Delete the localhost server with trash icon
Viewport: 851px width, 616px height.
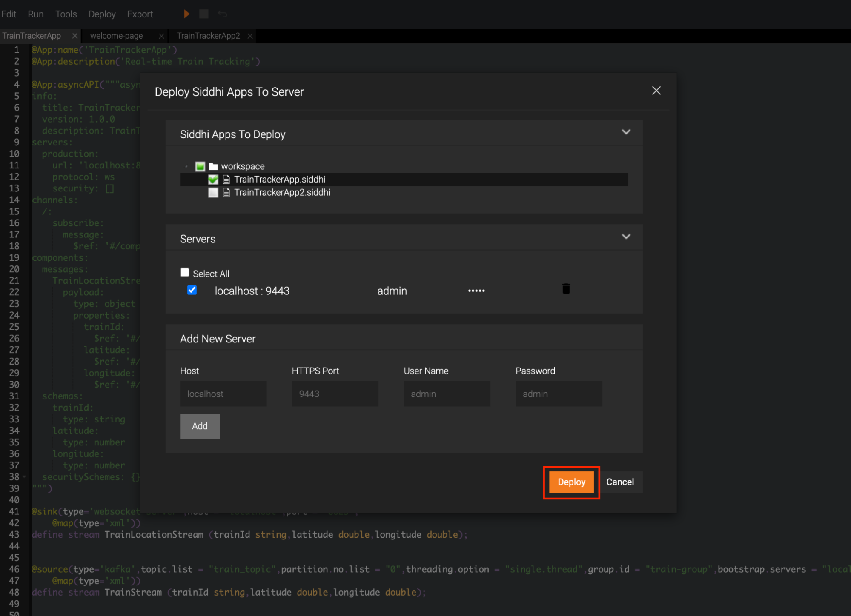(x=566, y=289)
